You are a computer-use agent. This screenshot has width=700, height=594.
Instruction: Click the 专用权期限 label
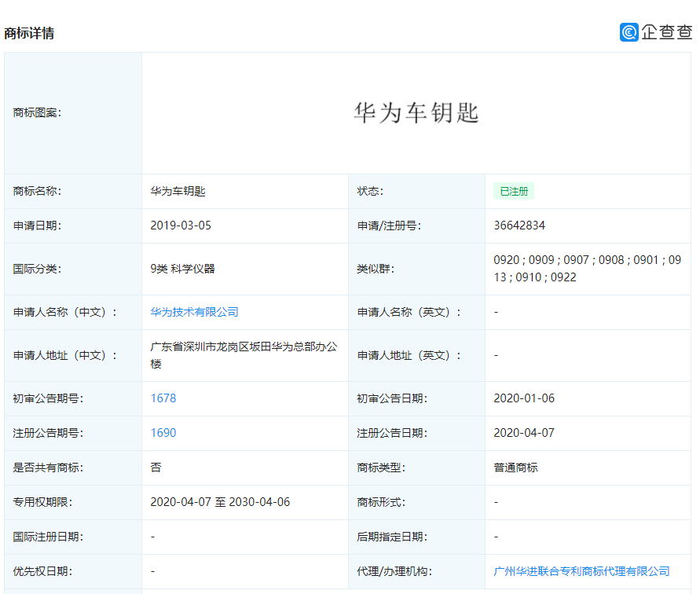click(x=42, y=502)
